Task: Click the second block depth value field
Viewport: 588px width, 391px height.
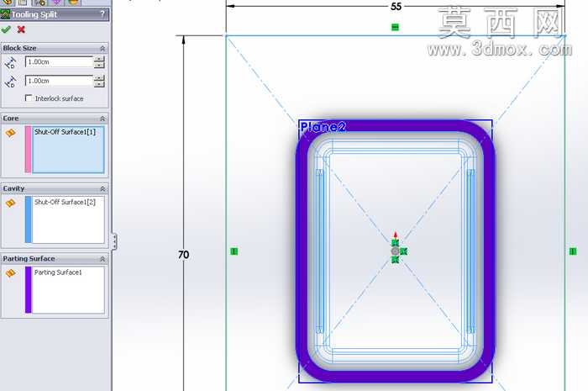Action: pyautogui.click(x=59, y=81)
